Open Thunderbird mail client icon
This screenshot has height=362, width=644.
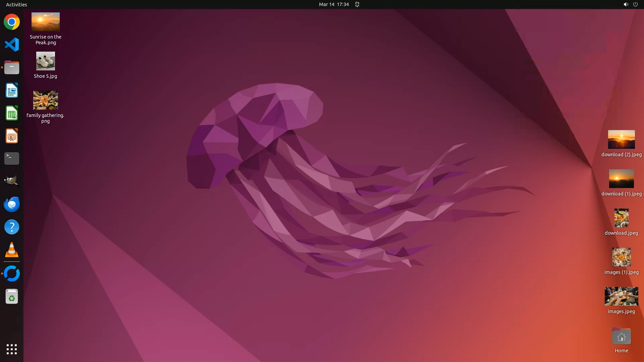point(12,204)
